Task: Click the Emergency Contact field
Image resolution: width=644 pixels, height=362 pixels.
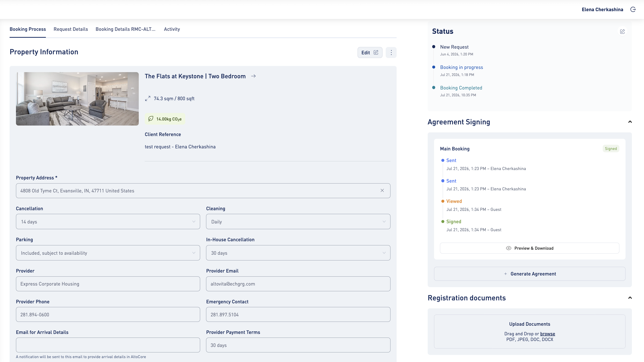Action: [298, 315]
